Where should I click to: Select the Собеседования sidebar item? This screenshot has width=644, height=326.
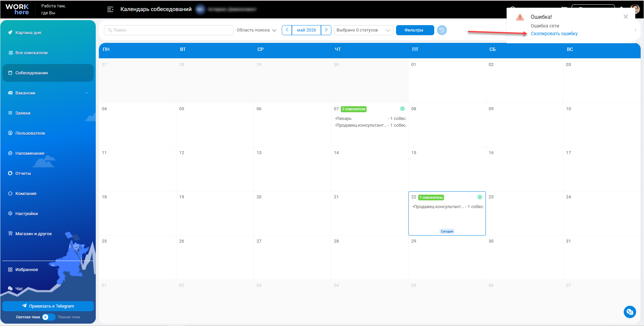pyautogui.click(x=48, y=73)
